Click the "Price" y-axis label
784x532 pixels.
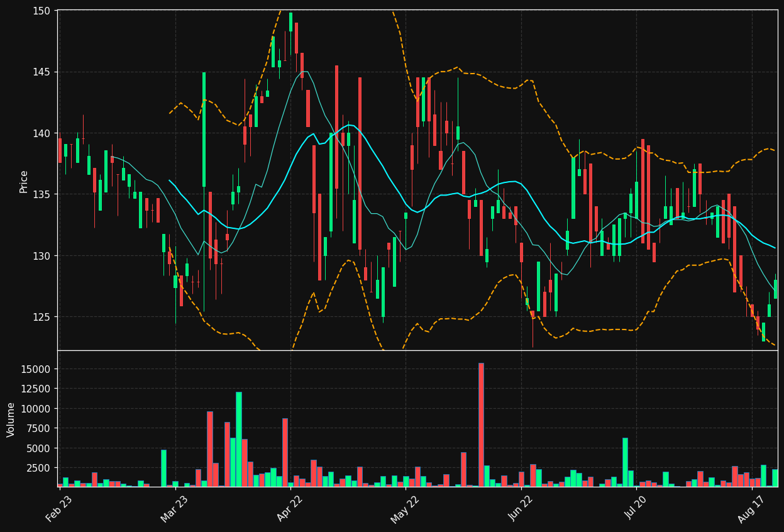24,181
